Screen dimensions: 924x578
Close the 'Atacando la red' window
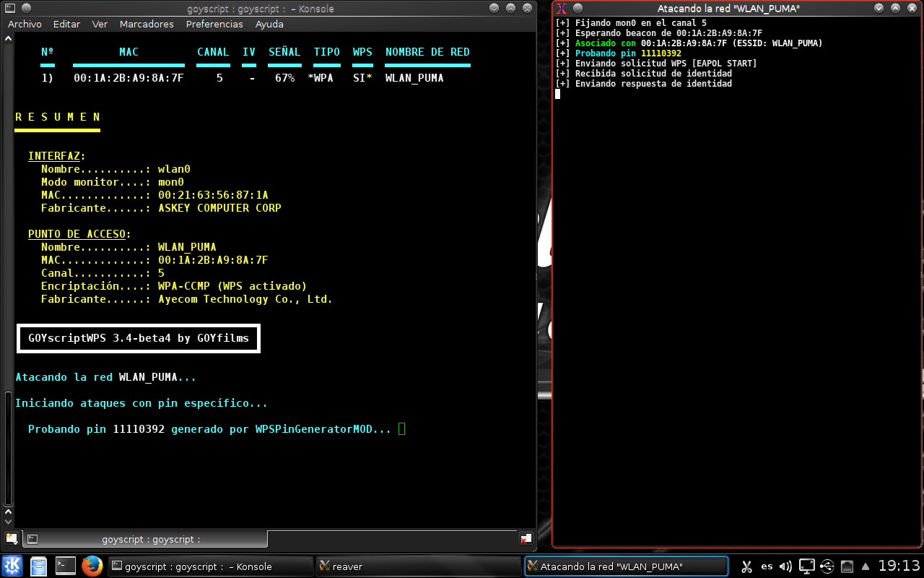point(912,9)
